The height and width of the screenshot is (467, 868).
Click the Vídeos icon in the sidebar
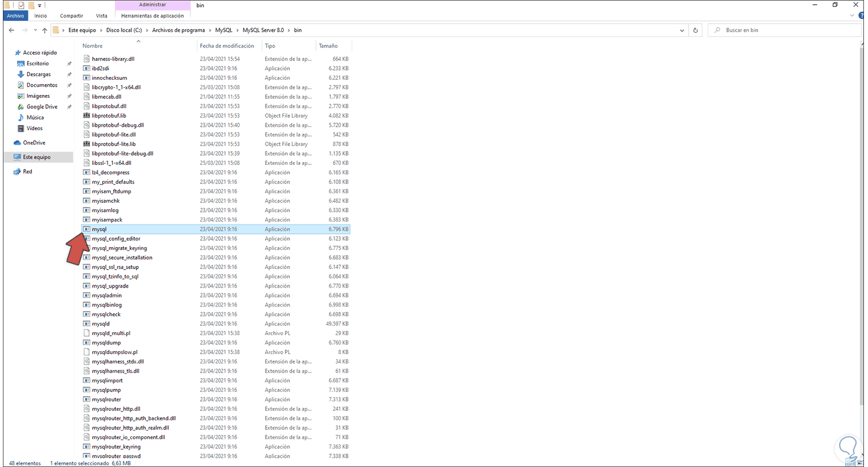point(20,128)
